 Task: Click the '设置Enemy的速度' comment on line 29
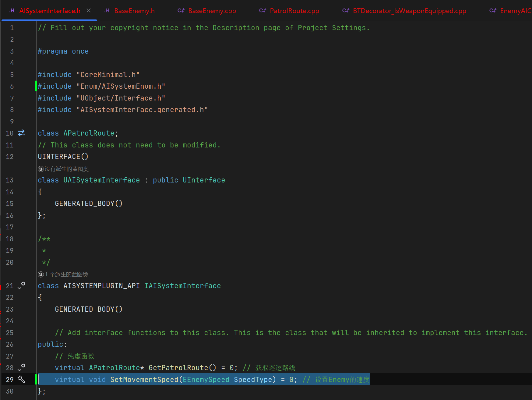336,380
